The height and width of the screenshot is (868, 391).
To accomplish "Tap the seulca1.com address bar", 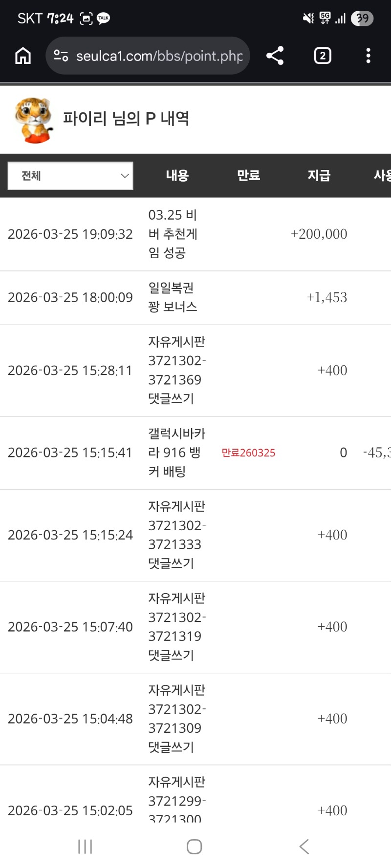I will (159, 56).
